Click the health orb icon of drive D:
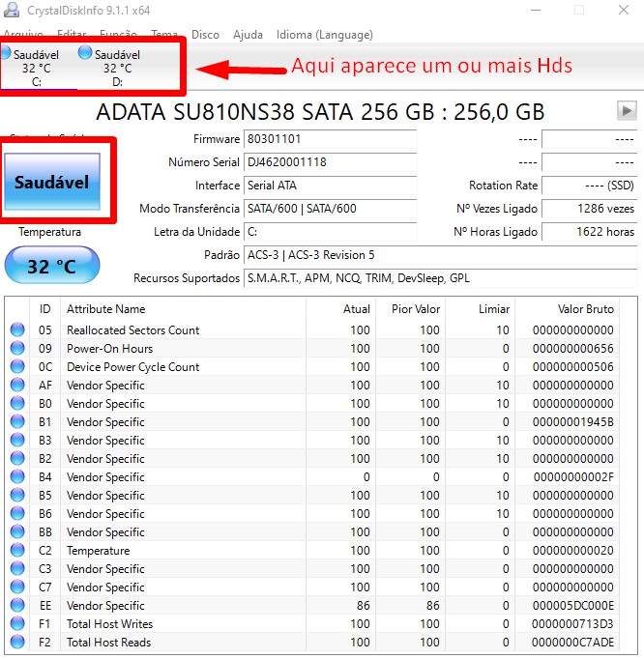Image resolution: width=644 pixels, height=659 pixels. [x=85, y=54]
